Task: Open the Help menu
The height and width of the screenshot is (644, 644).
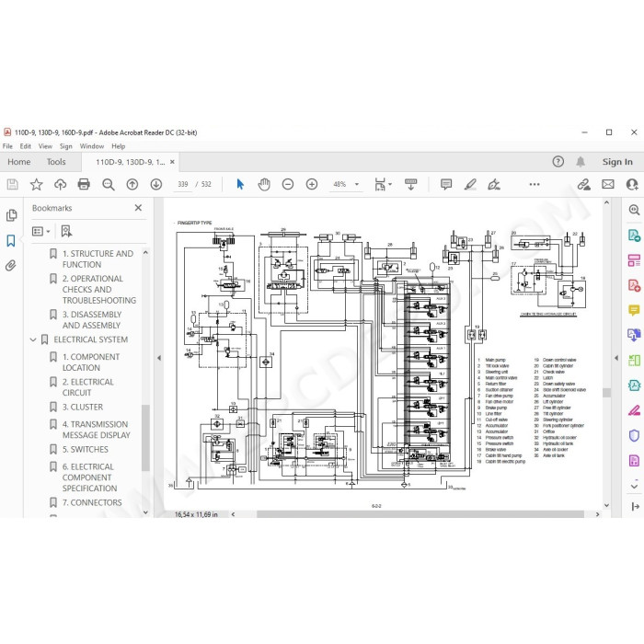Action: point(119,146)
